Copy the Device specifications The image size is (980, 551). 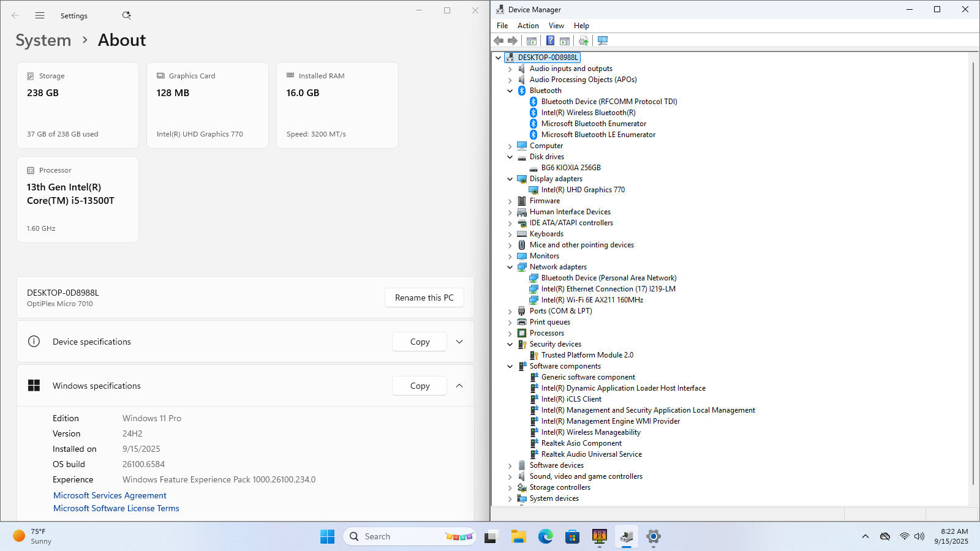point(420,342)
